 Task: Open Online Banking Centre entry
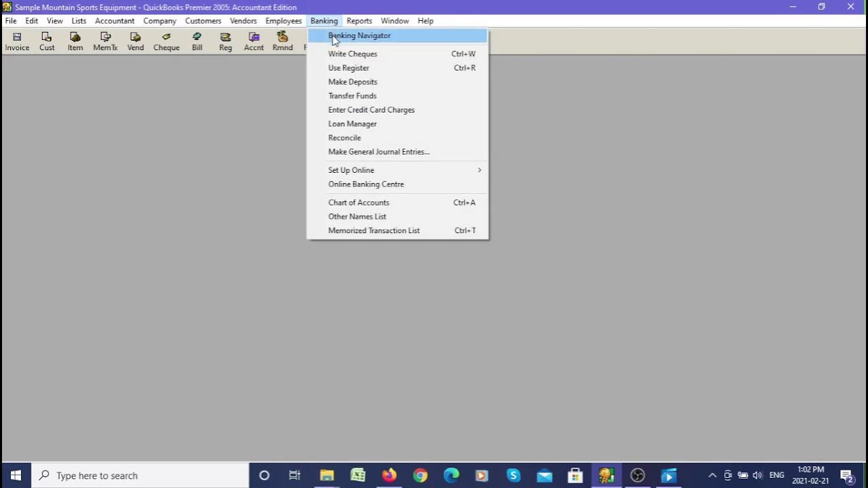pyautogui.click(x=397, y=184)
